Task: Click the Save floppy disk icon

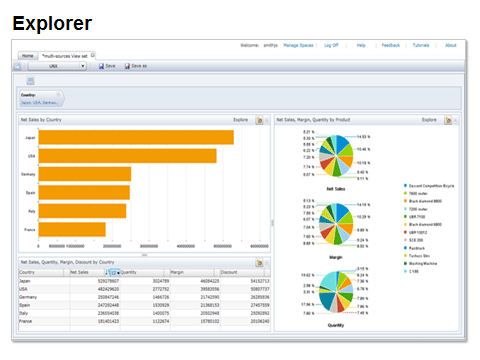Action: coord(101,66)
